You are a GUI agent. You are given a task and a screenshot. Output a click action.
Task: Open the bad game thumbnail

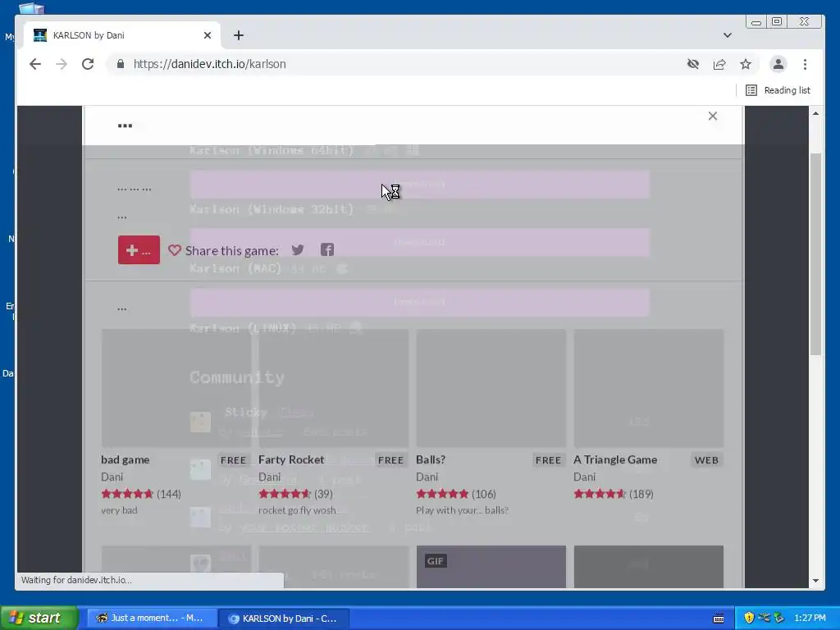tap(176, 388)
